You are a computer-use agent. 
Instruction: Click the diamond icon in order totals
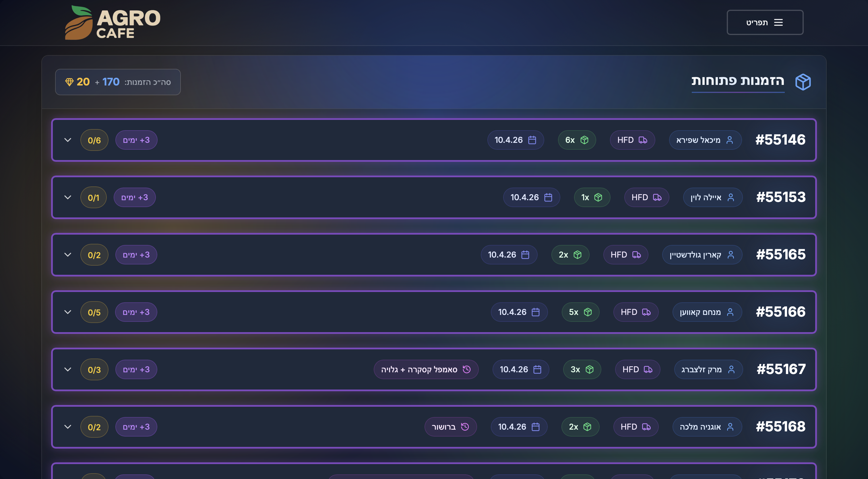(69, 82)
